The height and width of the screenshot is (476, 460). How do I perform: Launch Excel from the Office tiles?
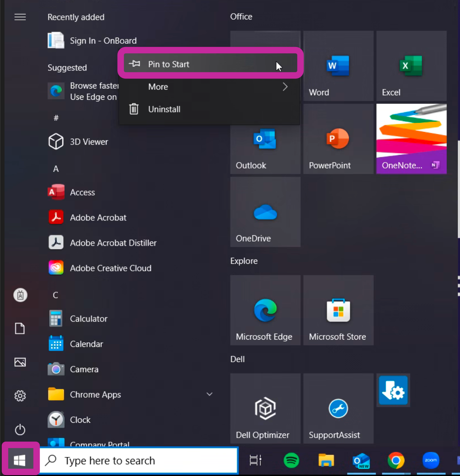[411, 66]
